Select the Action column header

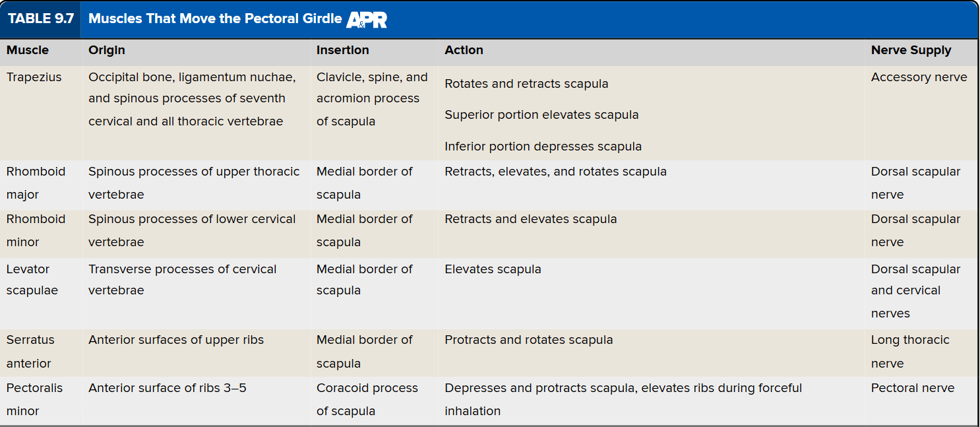[464, 50]
